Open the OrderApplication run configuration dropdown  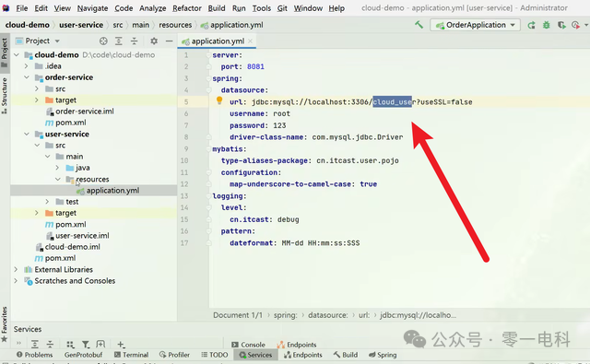(476, 25)
